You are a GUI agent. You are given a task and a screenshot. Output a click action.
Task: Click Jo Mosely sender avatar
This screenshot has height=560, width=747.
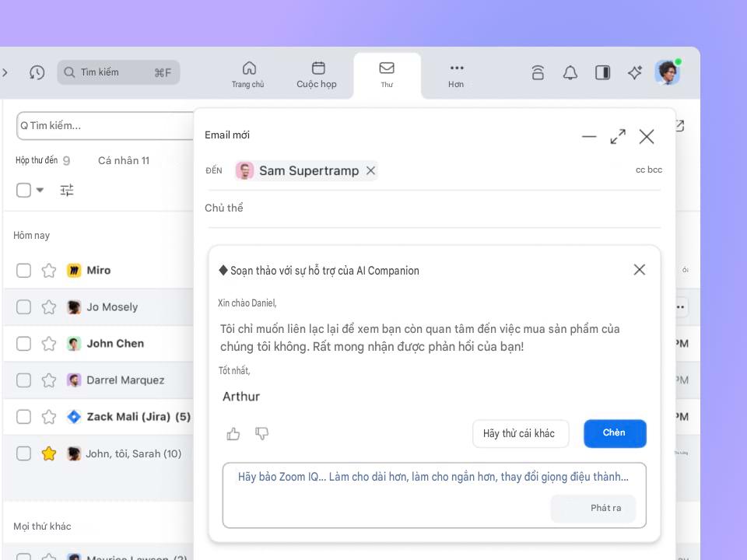coord(74,307)
